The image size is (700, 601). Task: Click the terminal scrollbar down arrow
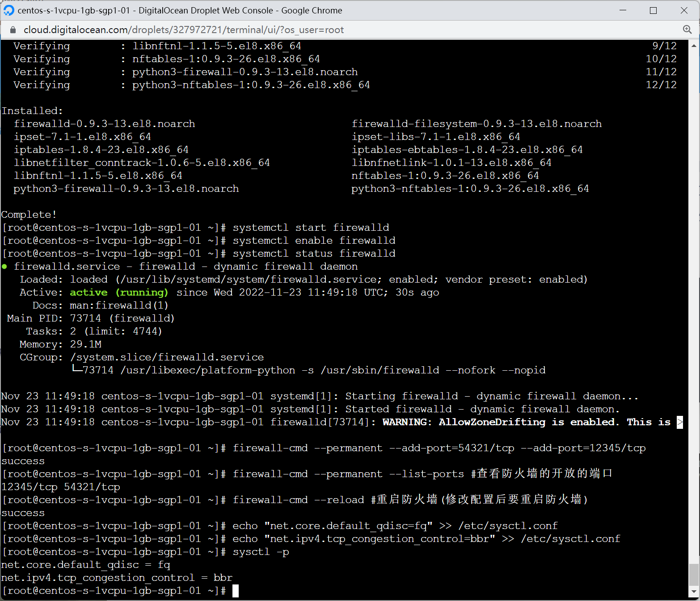point(694,593)
